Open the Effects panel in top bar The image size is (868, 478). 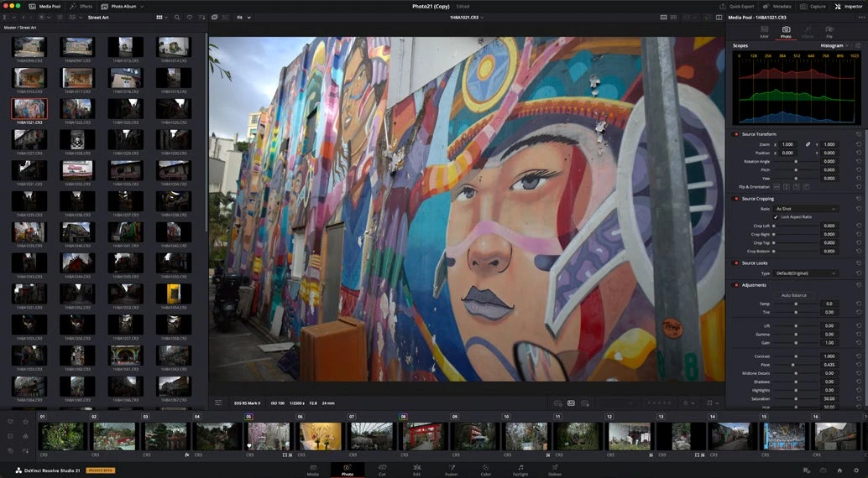tap(81, 6)
